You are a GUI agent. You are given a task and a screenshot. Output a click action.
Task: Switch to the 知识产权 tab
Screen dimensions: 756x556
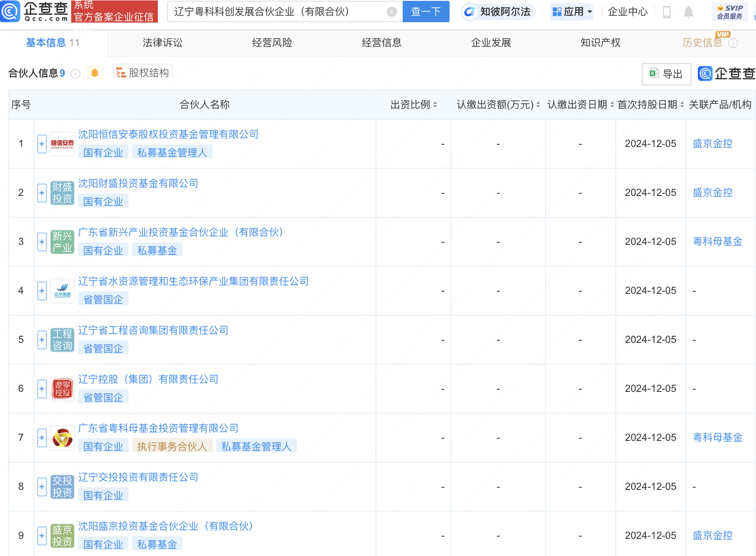[601, 43]
